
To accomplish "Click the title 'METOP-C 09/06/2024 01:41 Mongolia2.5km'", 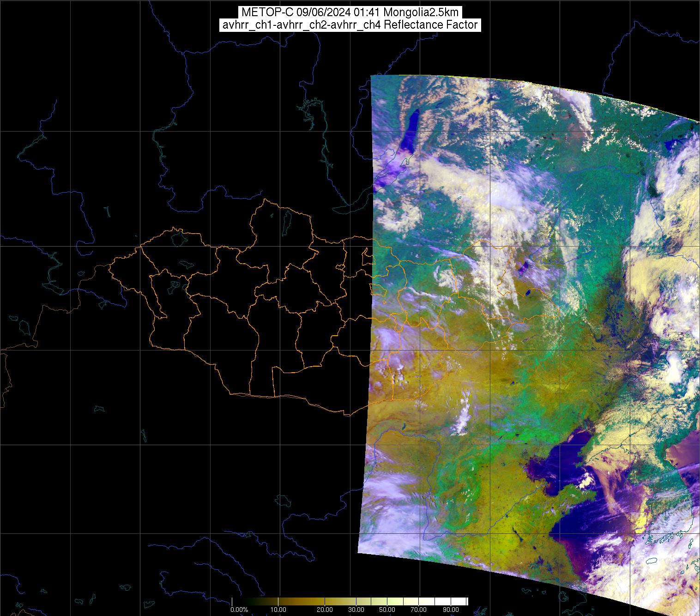I will [x=350, y=12].
